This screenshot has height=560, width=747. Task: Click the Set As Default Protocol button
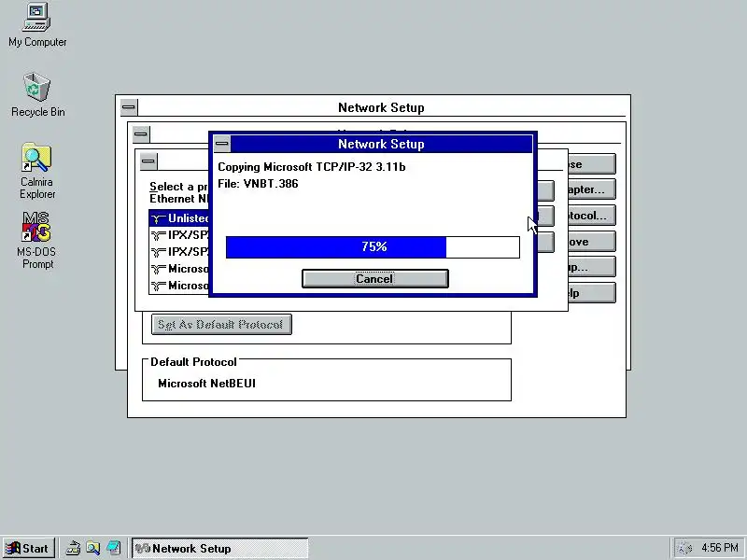click(221, 324)
